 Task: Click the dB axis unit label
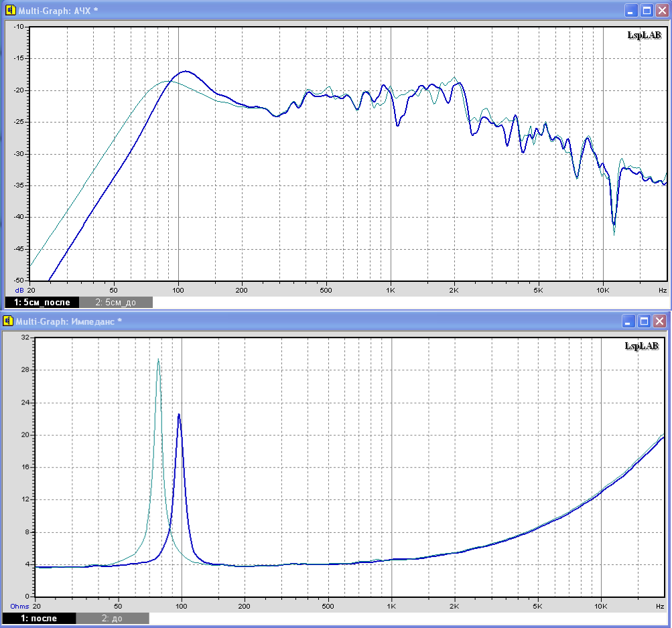[19, 291]
